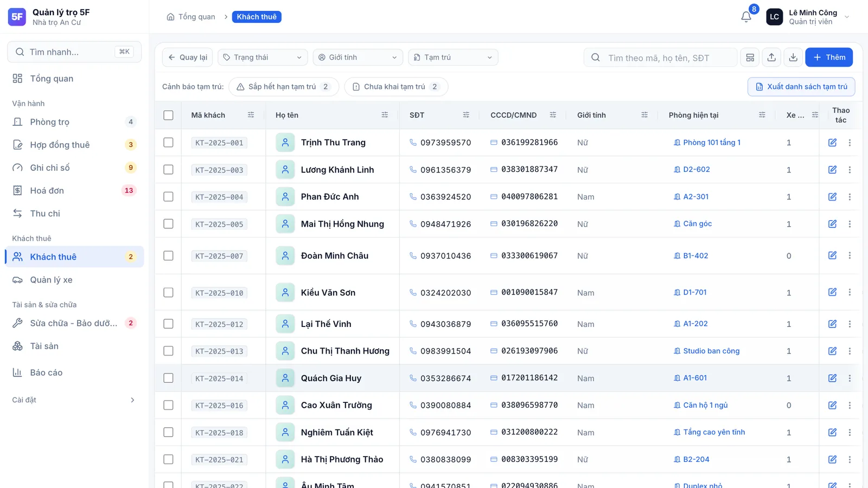Select checkbox for KT-2025-001
The height and width of the screenshot is (488, 868).
(168, 143)
